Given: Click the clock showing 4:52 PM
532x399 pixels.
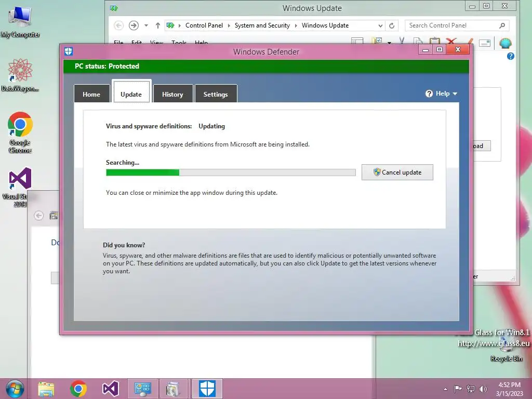Looking at the screenshot, I should tap(509, 389).
